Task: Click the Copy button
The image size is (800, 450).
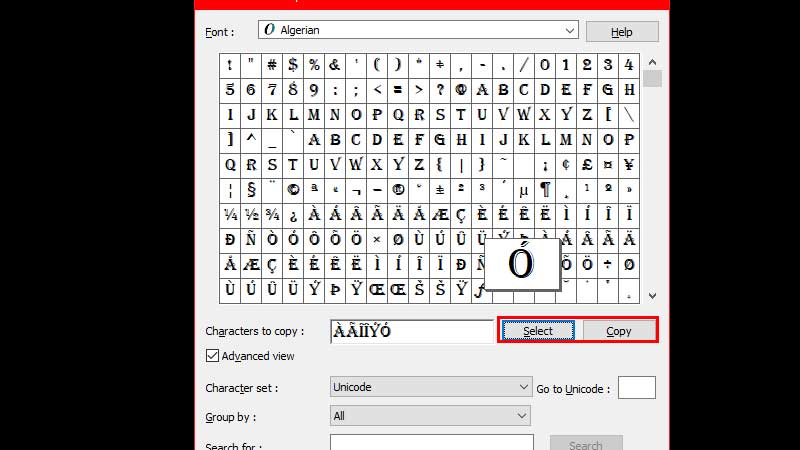Action: coord(619,331)
